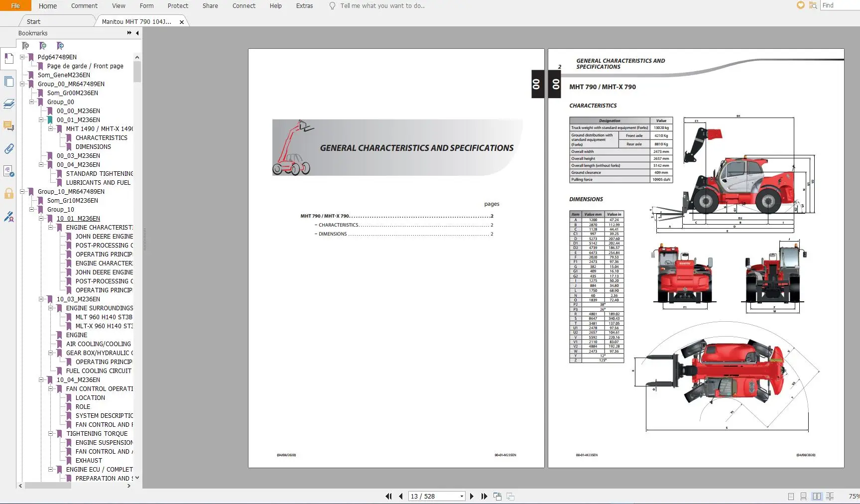The width and height of the screenshot is (860, 504).
Task: Click the previous view icon
Action: coord(497,496)
